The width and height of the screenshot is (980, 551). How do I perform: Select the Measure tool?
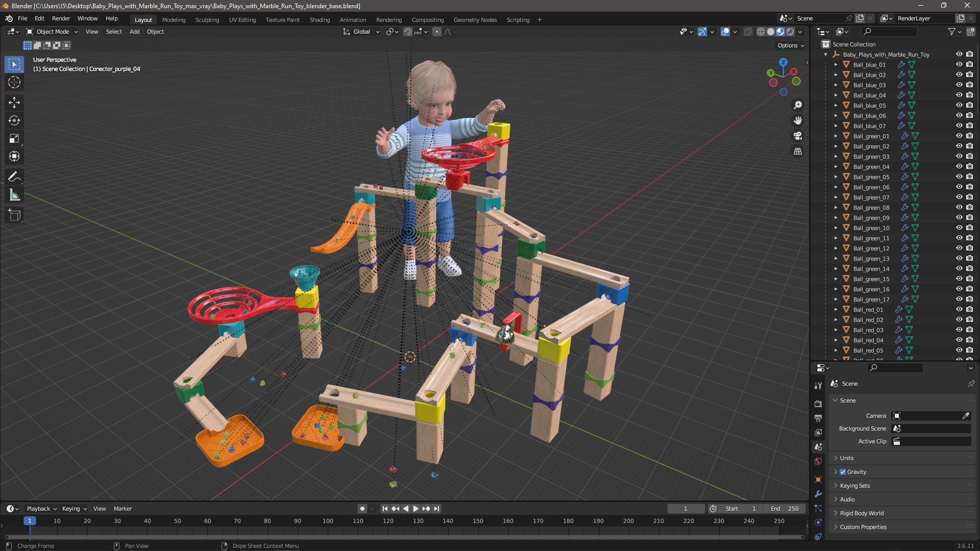coord(14,195)
